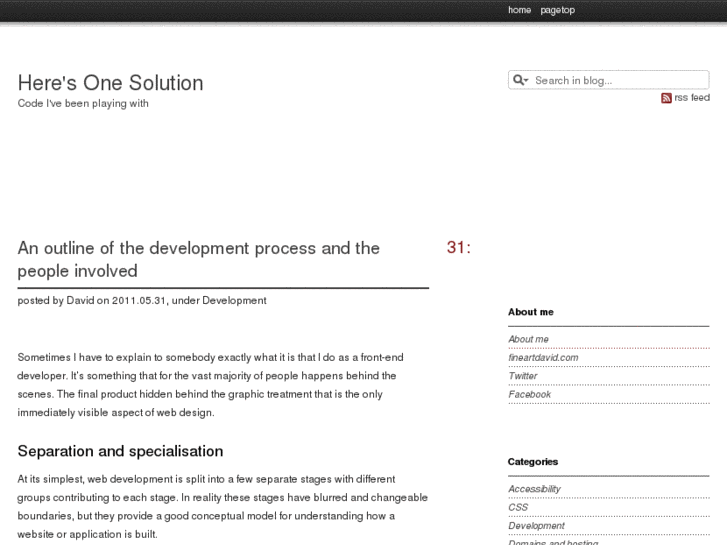
Task: Click the 'Separation and specialisation' heading
Action: 120,451
